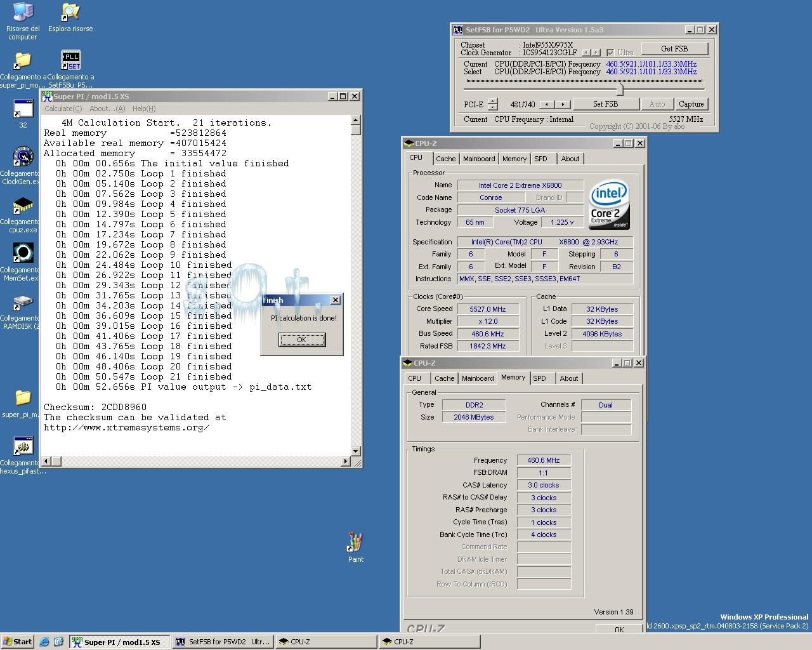The image size is (812, 650).
Task: Open the super_pi_mod folder shortcut icon
Action: [x=23, y=60]
